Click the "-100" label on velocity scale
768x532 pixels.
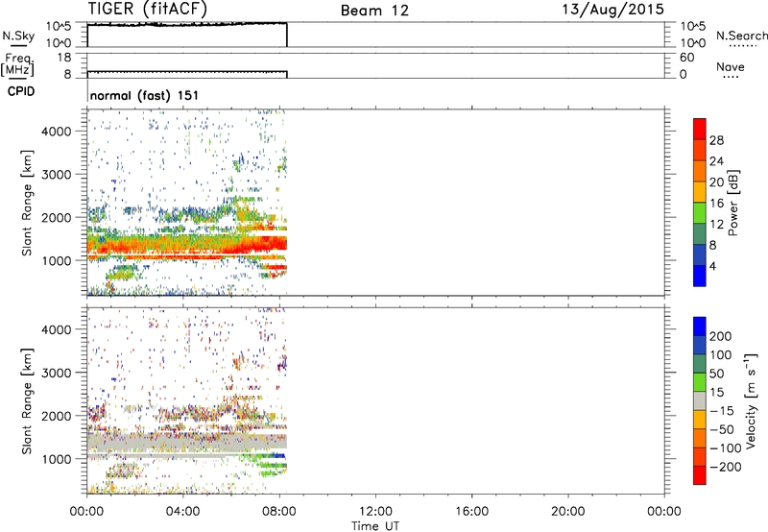pos(726,448)
